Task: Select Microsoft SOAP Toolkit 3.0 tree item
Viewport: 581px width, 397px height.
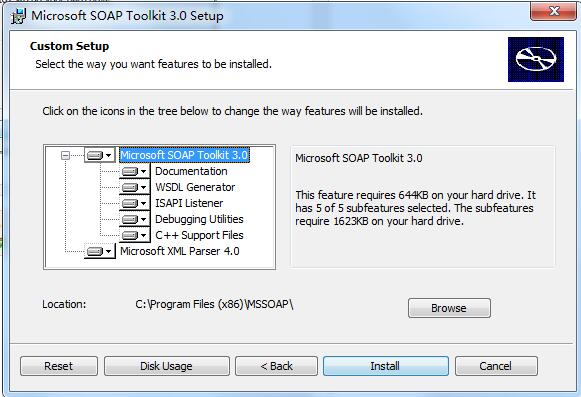Action: [184, 155]
